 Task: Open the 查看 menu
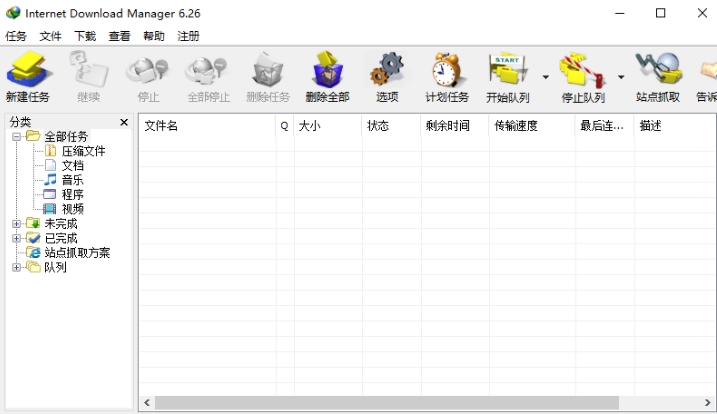click(x=119, y=36)
